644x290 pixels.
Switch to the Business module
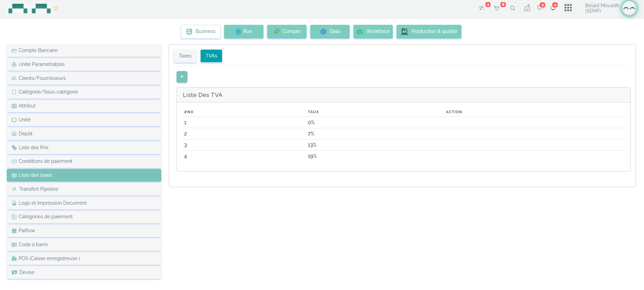click(201, 32)
